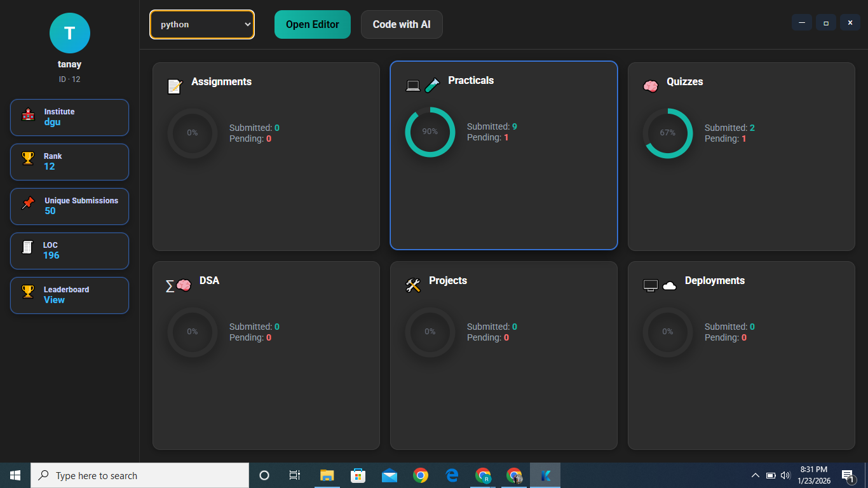Click the Assignments card title
Screen dimensions: 868x488
click(221, 81)
